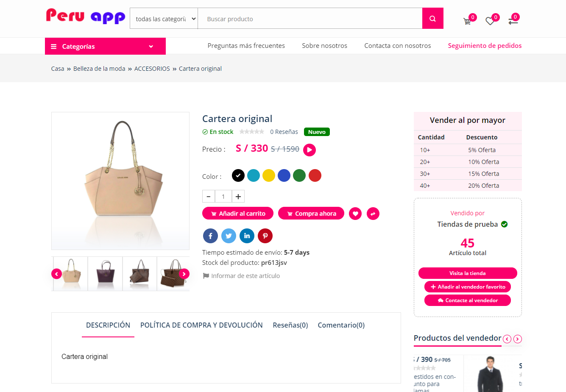Select the green color option

[x=299, y=175]
